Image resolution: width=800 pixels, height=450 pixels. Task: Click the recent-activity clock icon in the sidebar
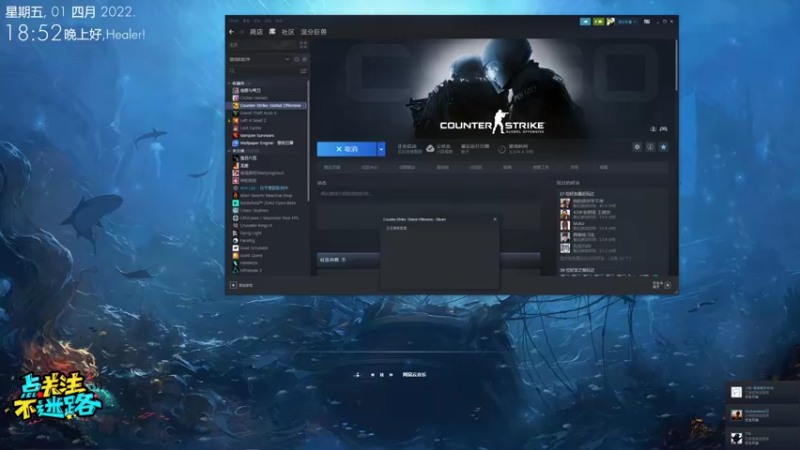tap(296, 59)
